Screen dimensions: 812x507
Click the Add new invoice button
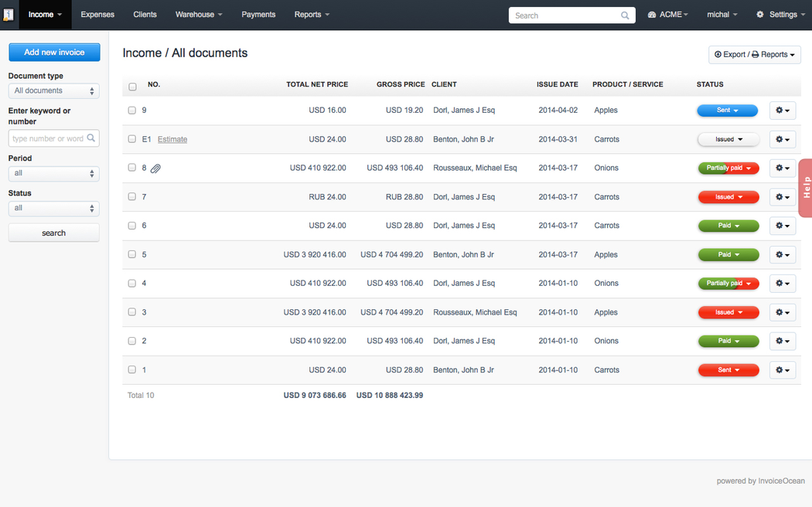pyautogui.click(x=54, y=53)
